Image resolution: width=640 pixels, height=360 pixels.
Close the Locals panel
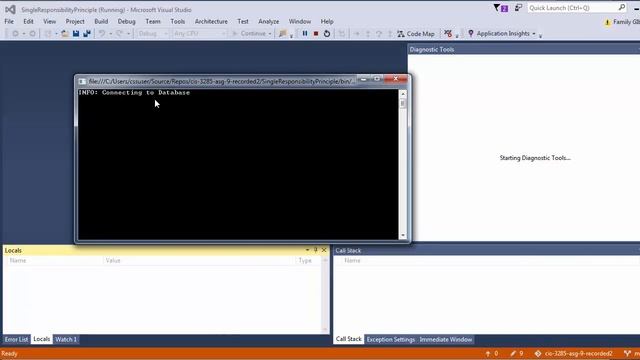[324, 250]
